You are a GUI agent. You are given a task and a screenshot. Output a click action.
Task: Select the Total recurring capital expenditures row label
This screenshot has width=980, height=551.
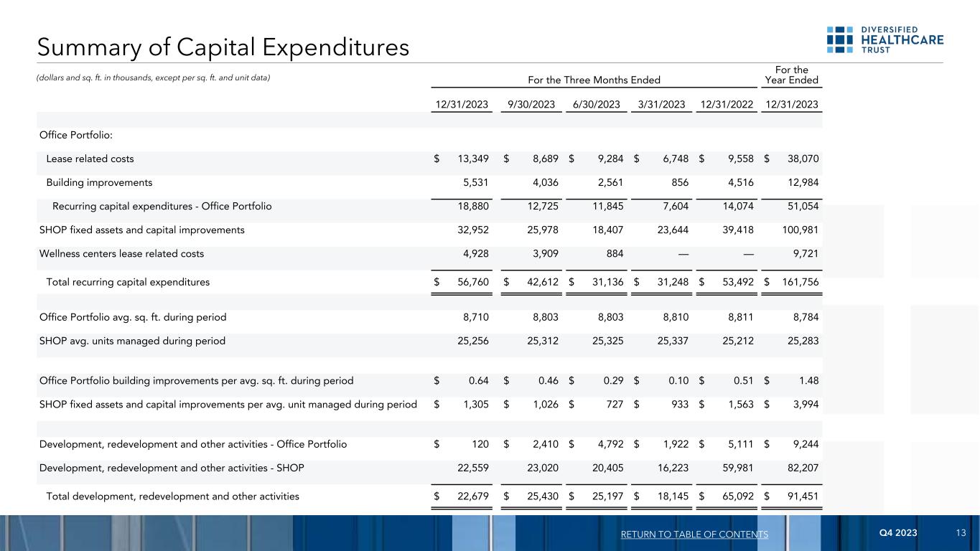pos(128,282)
